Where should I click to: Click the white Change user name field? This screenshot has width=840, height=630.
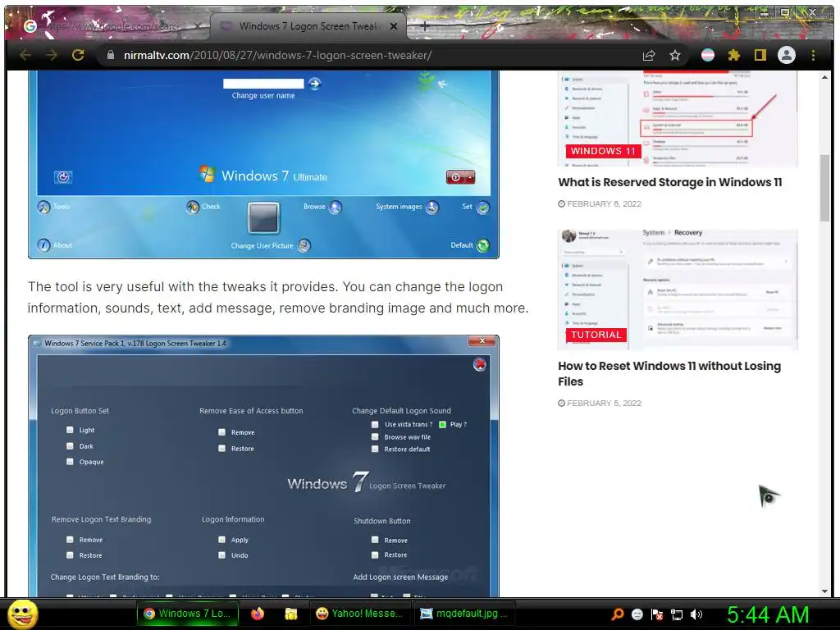point(263,84)
